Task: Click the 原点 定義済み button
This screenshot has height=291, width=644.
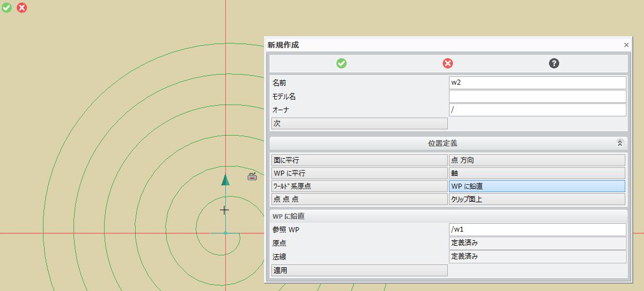Action: (x=538, y=243)
